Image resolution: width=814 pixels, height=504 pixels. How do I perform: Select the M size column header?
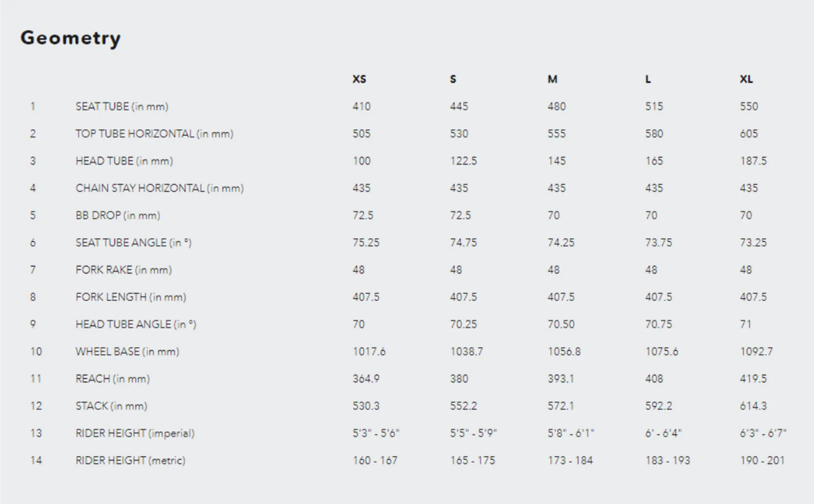click(552, 79)
